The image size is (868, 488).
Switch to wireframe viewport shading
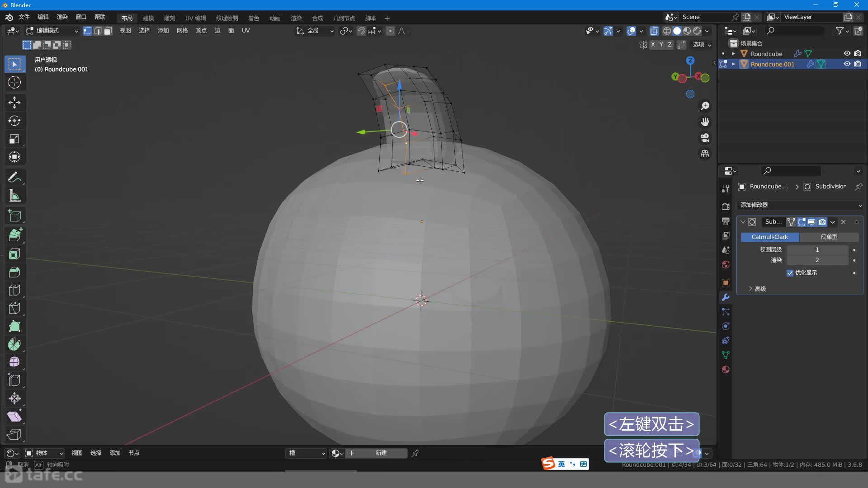tap(667, 31)
